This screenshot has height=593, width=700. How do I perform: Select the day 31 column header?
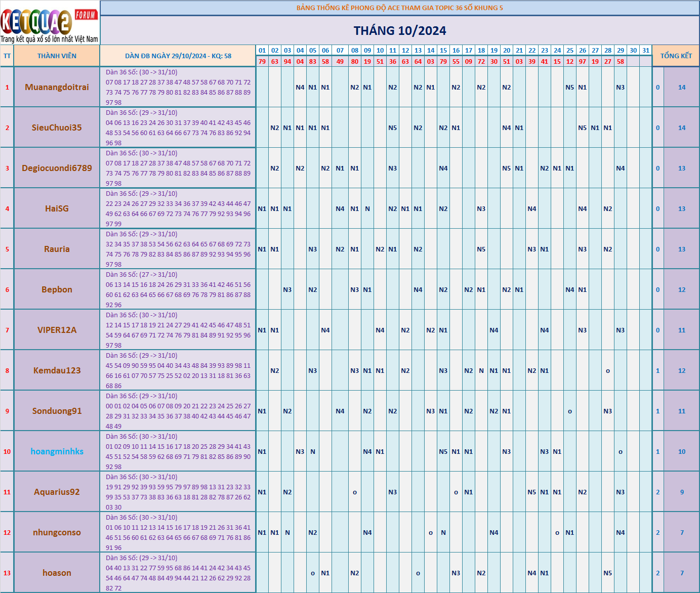(x=645, y=51)
